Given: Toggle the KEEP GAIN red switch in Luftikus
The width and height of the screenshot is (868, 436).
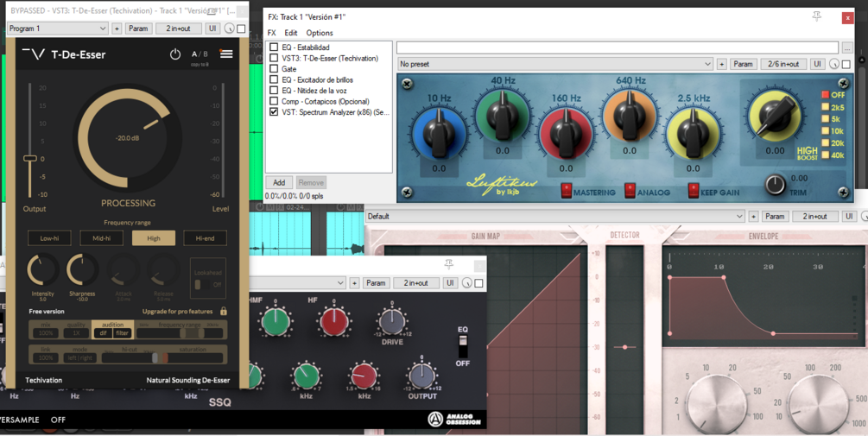Looking at the screenshot, I should click(693, 190).
